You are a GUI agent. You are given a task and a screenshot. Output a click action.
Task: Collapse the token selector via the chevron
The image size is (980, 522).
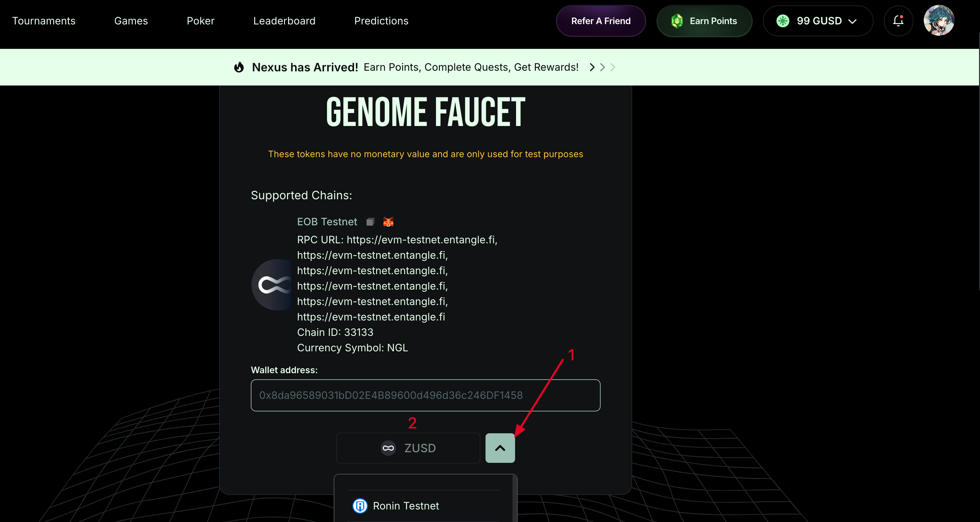point(500,448)
